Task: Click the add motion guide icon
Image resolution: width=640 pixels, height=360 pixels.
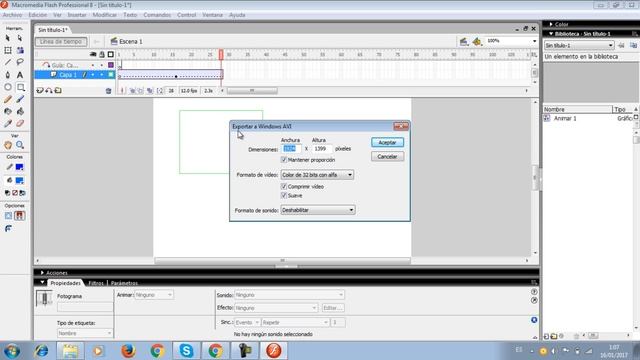Action: (49, 91)
